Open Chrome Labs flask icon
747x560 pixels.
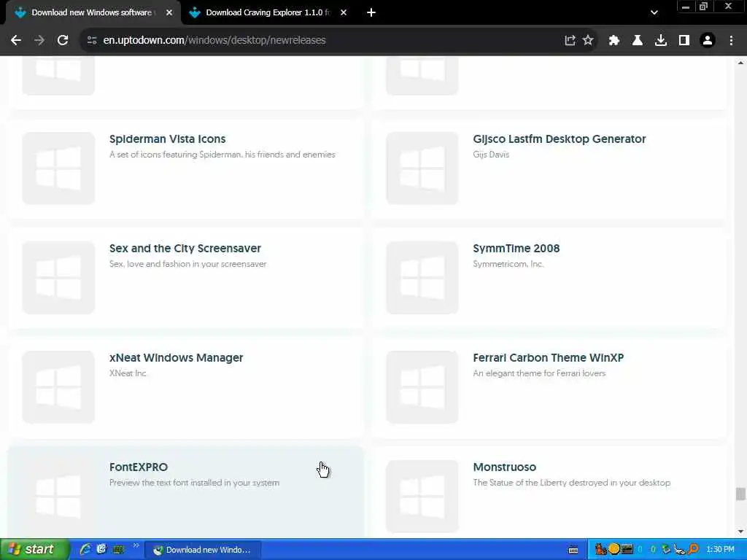(637, 41)
